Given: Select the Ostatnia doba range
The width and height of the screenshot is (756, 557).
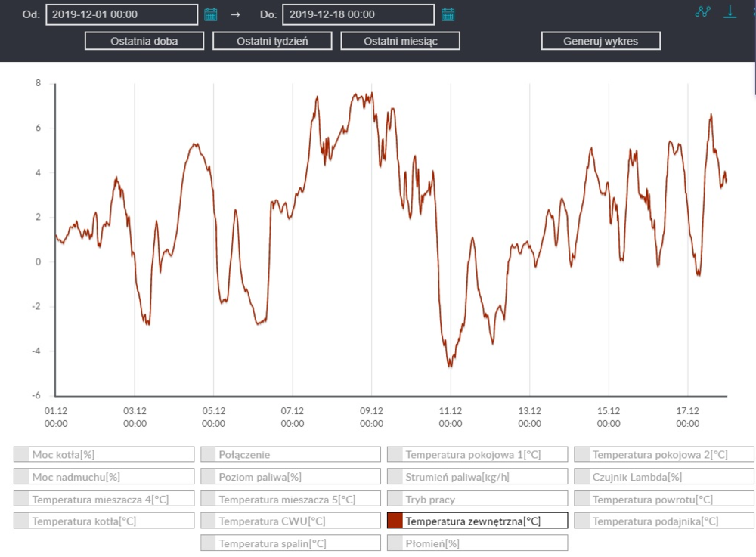Looking at the screenshot, I should tap(144, 41).
